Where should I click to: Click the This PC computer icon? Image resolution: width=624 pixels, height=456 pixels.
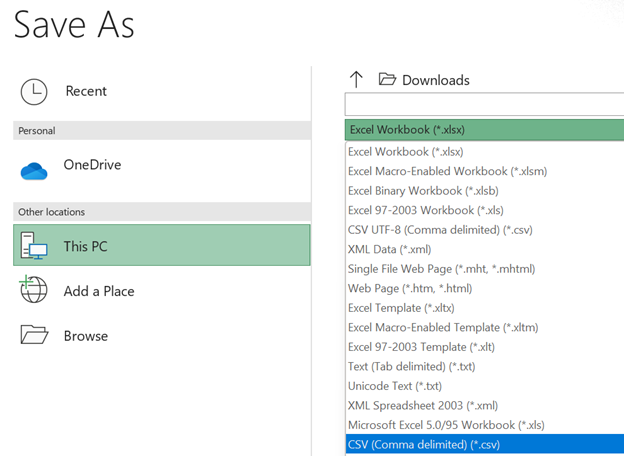[x=34, y=245]
